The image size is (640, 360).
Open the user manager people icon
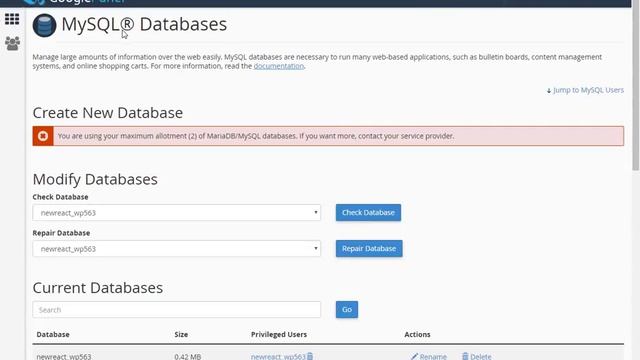pyautogui.click(x=12, y=43)
